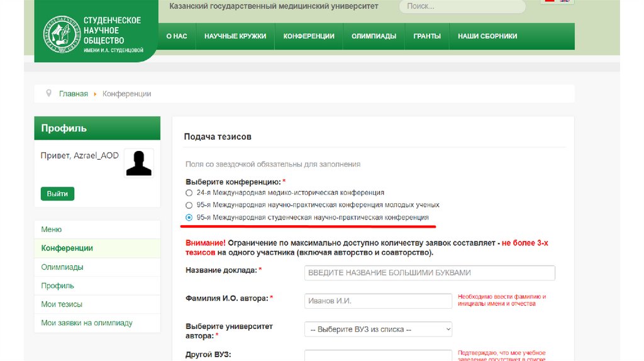
Task: Click 'Казанский государственный медицинский университет' header text
Action: click(x=274, y=6)
